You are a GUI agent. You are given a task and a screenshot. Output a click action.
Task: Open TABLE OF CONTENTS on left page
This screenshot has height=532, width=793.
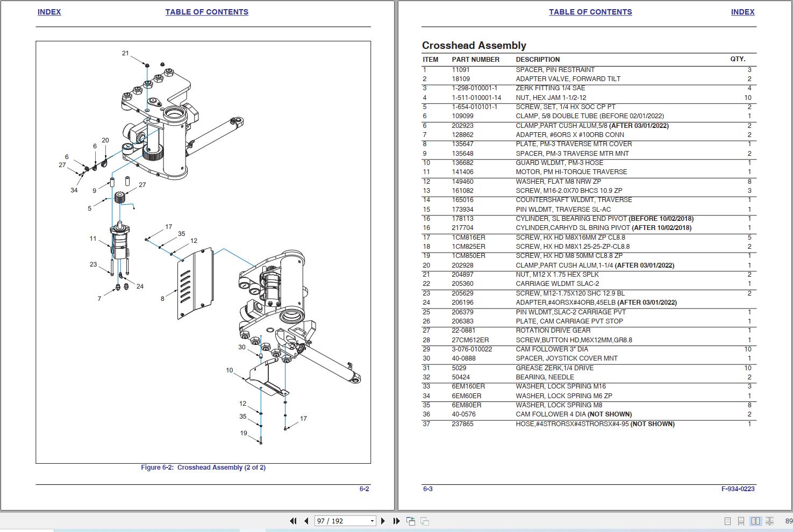206,12
